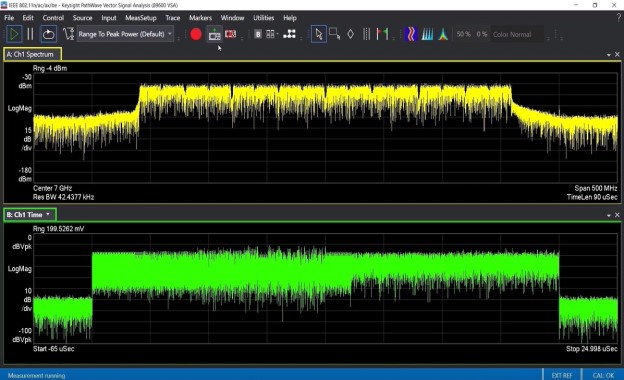624x380 pixels.
Task: Click the time trace LogMag axis label
Action: pyautogui.click(x=20, y=269)
